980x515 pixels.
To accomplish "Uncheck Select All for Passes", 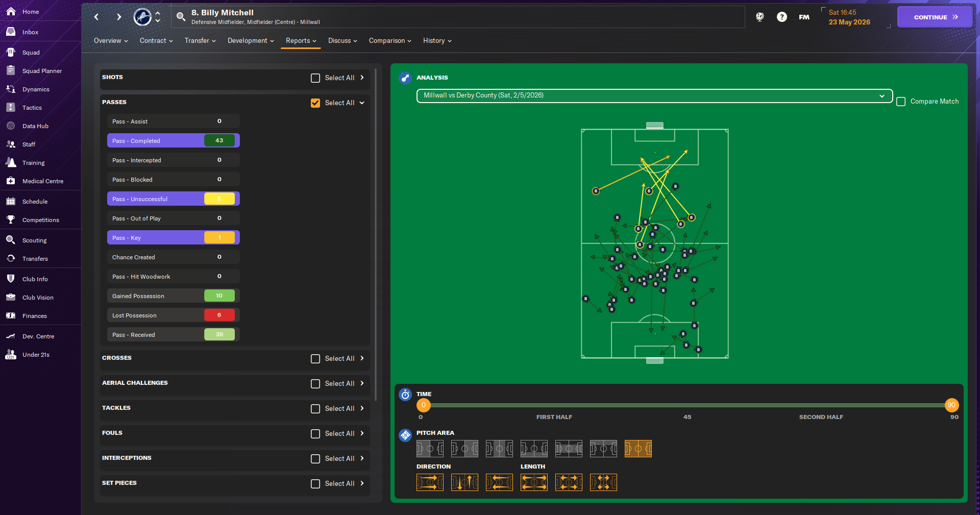I will tap(315, 103).
